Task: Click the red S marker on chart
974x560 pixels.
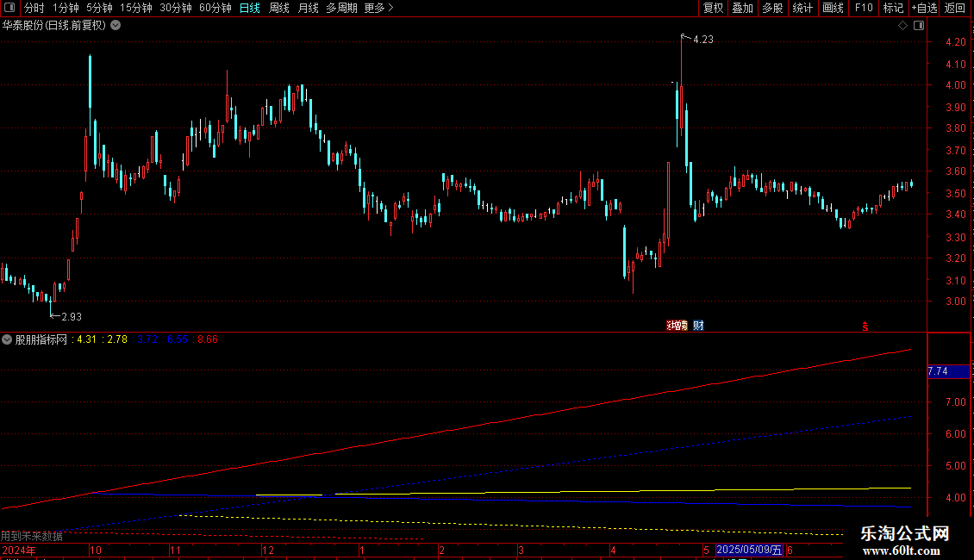Action: click(x=865, y=327)
